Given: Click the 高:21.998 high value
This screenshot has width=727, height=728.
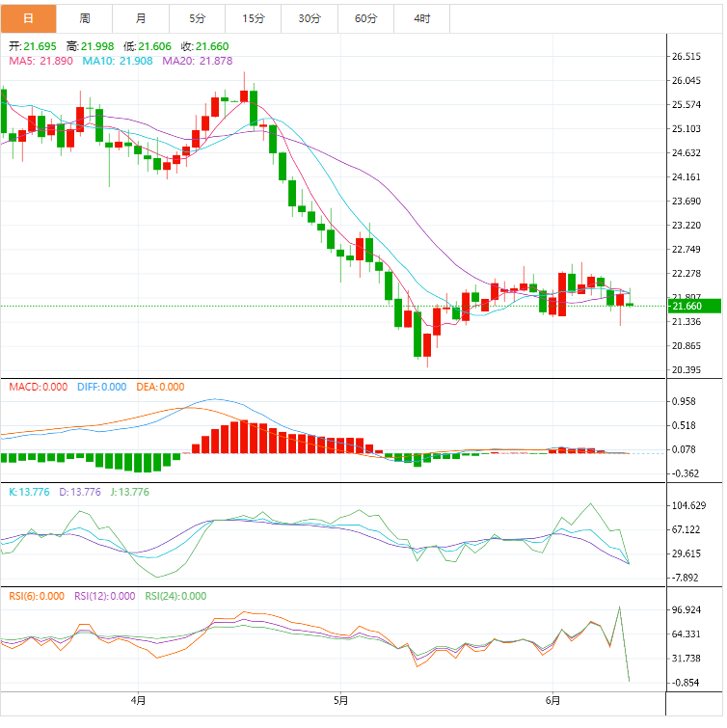Looking at the screenshot, I should tap(90, 46).
